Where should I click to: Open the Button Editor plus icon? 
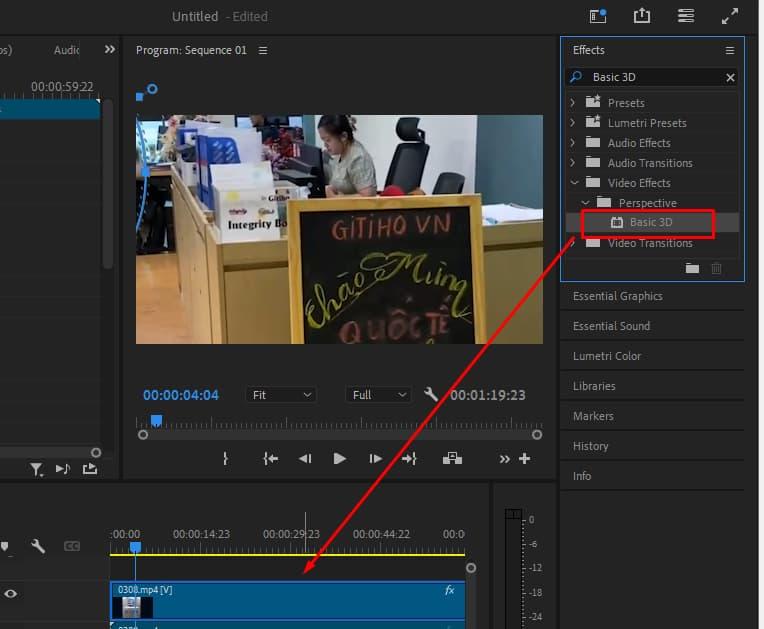524,458
